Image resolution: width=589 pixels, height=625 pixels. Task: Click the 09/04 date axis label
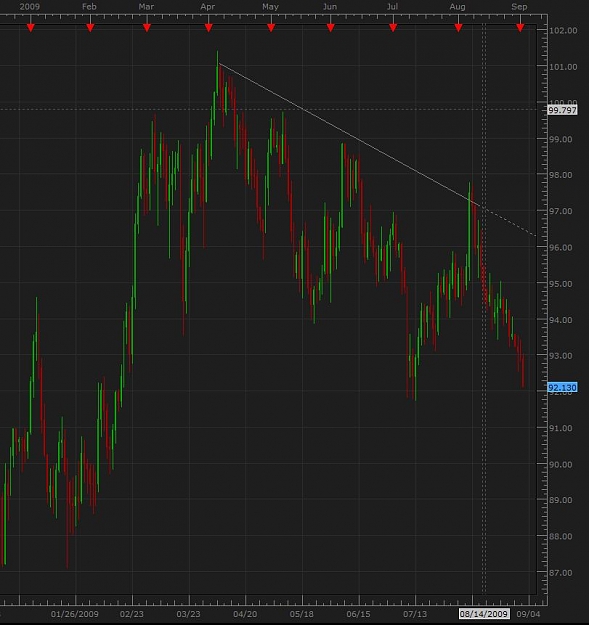coord(528,614)
